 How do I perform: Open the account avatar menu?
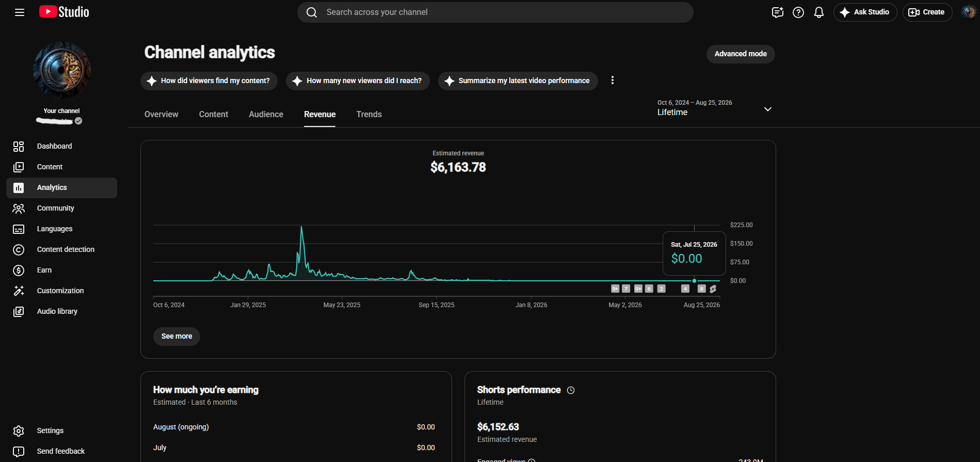pyautogui.click(x=968, y=12)
